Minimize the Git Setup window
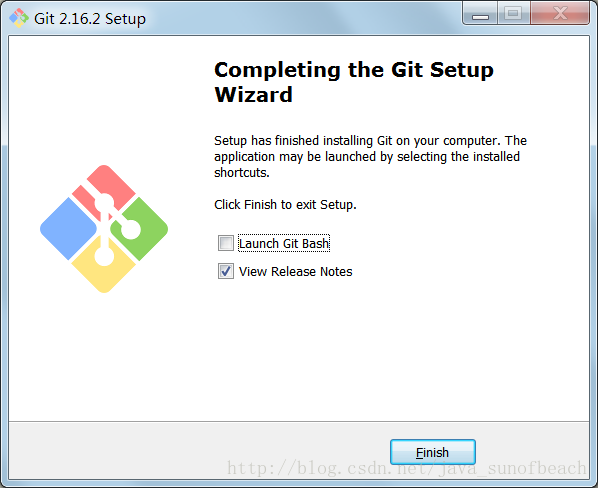Screen dimensions: 598x488 [x=480, y=13]
